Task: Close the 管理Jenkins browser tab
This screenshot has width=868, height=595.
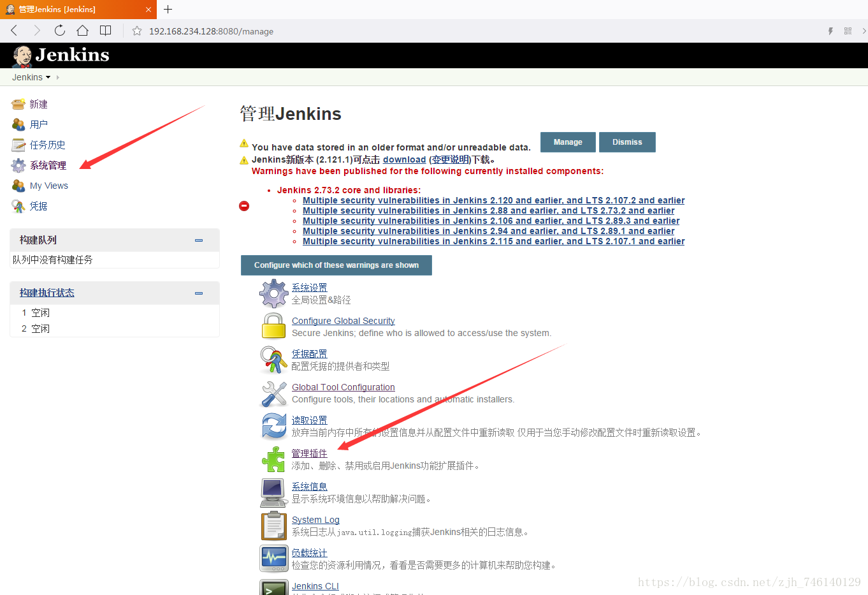Action: pos(148,10)
